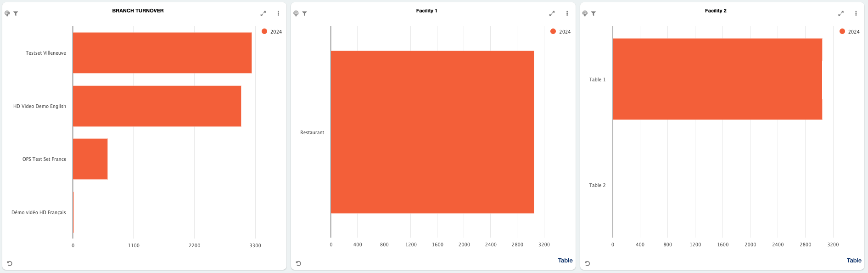
Task: Expand the Branch Turnover chart to fullscreen
Action: (x=263, y=13)
